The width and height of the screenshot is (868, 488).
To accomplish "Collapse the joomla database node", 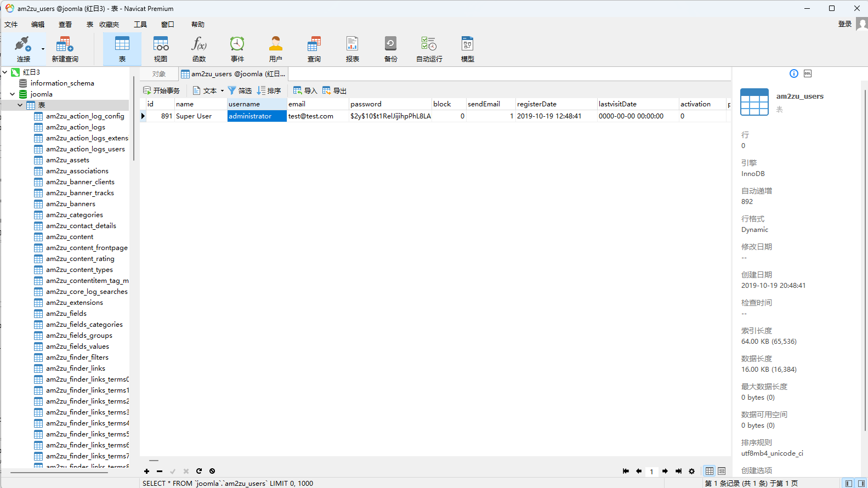I will (x=12, y=94).
